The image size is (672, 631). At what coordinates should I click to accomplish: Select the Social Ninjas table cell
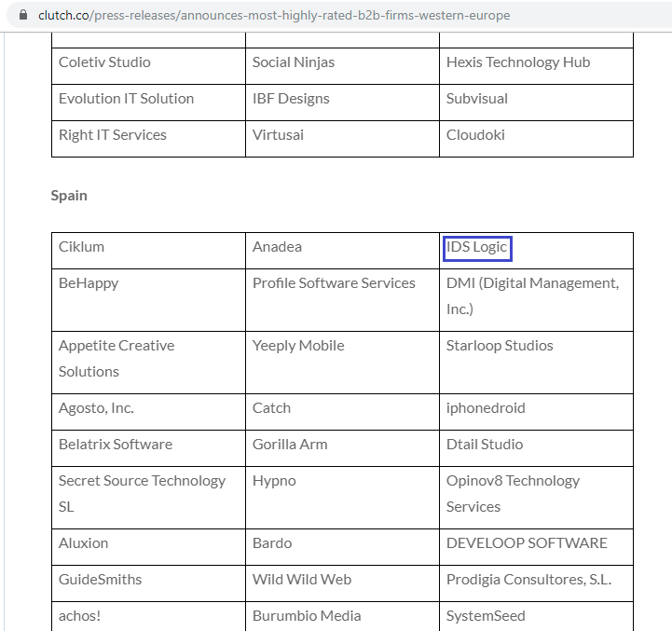coord(342,66)
